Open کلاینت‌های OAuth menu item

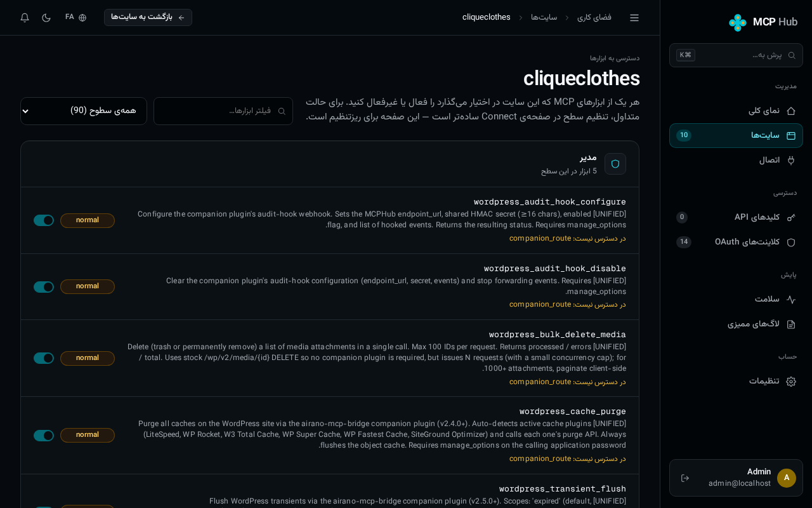tap(736, 242)
